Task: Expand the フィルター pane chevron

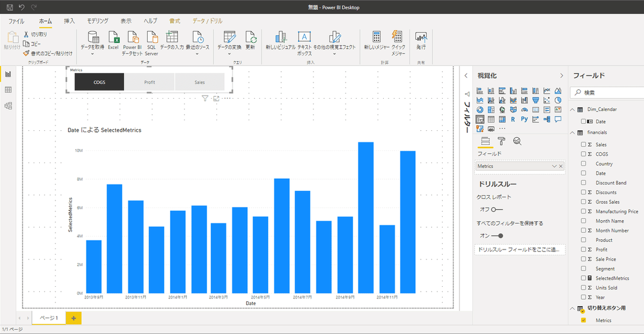Action: click(466, 76)
